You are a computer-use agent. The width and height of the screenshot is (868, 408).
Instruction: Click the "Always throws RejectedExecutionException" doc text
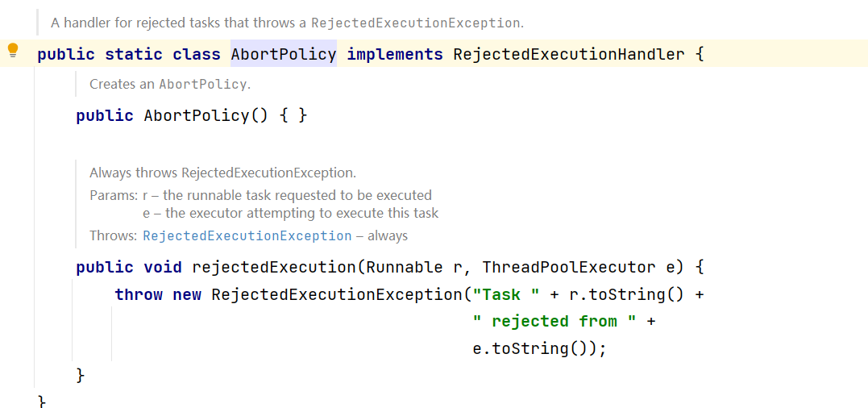pos(222,173)
